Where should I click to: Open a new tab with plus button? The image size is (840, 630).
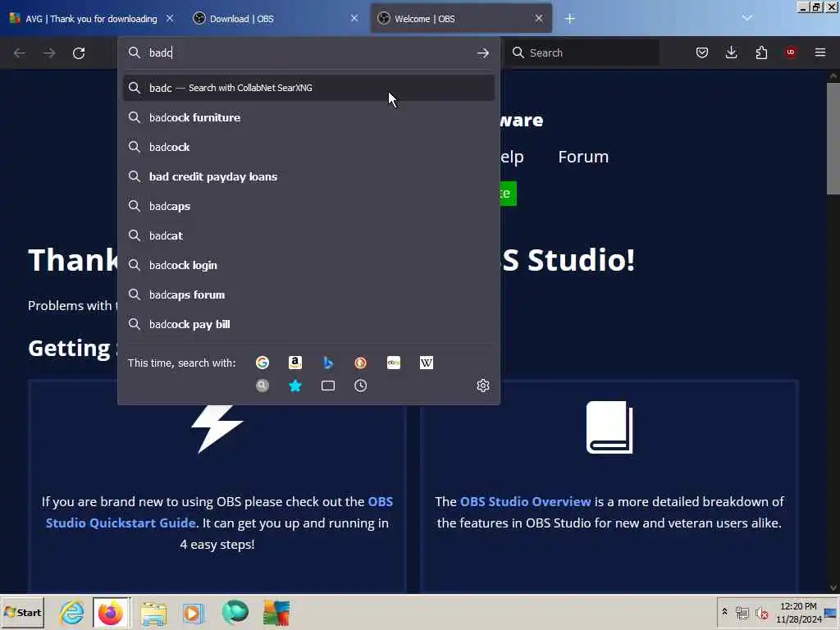569,19
